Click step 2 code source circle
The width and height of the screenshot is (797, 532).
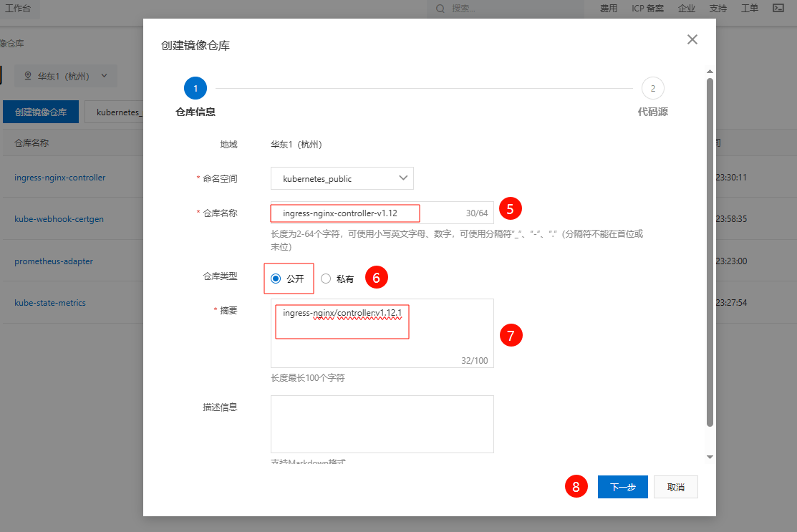(x=652, y=88)
